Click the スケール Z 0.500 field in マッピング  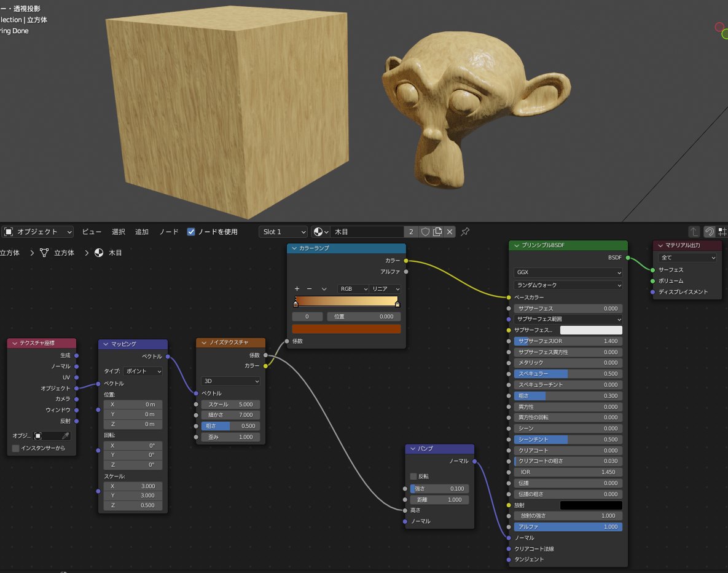(x=133, y=505)
